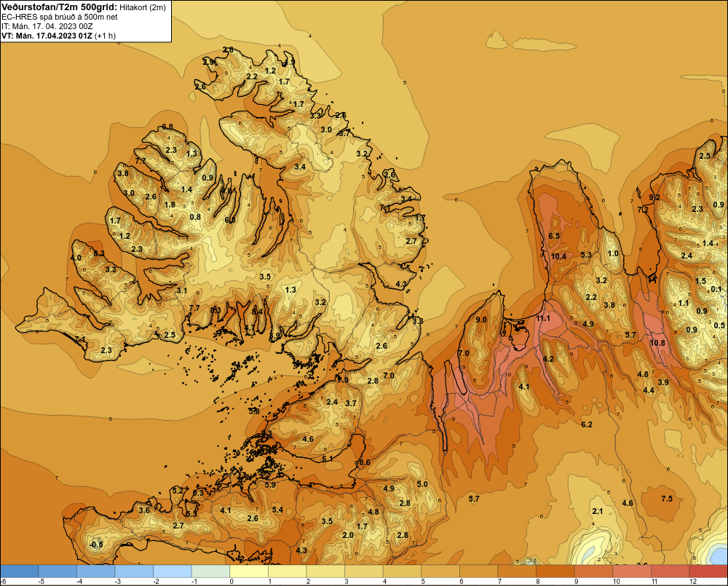The height and width of the screenshot is (586, 728).
Task: Click the 7.5 temperature value
Action: coord(667,499)
